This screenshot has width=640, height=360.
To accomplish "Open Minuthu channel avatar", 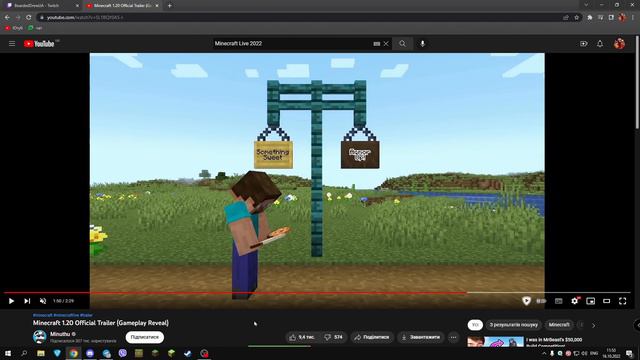I will pos(40,337).
